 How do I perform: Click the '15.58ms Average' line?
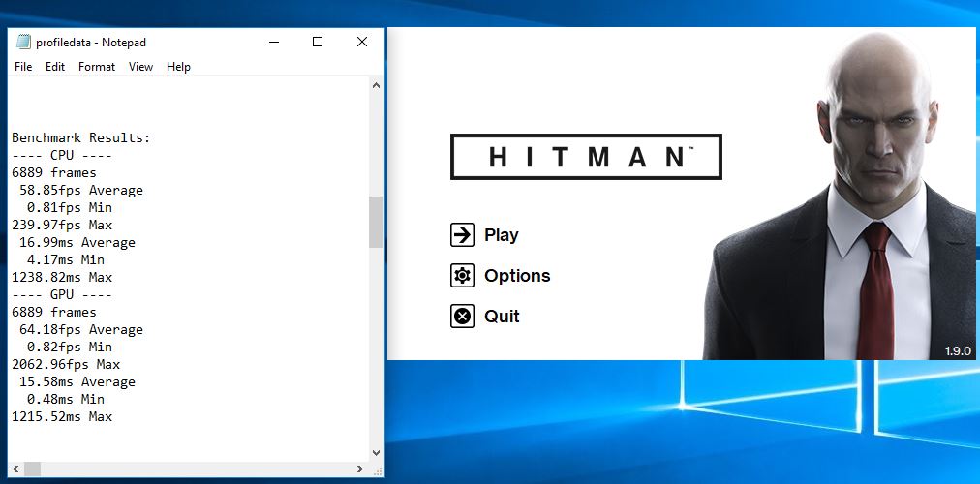pos(77,381)
